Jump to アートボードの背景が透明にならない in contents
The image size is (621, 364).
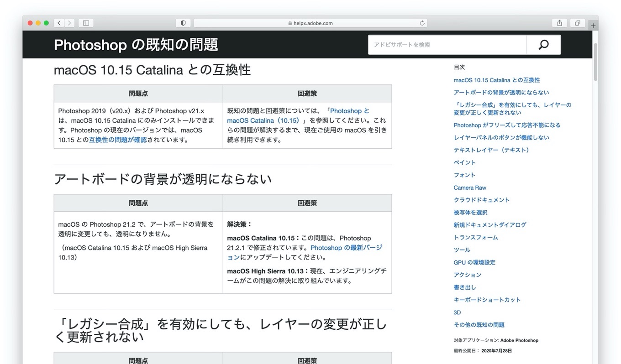tap(501, 92)
